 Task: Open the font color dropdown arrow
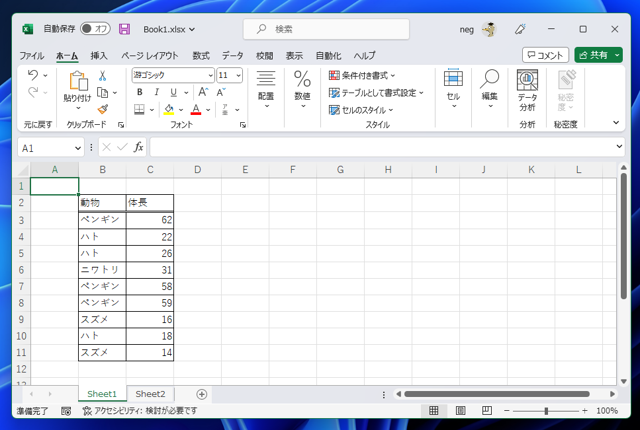(x=208, y=110)
